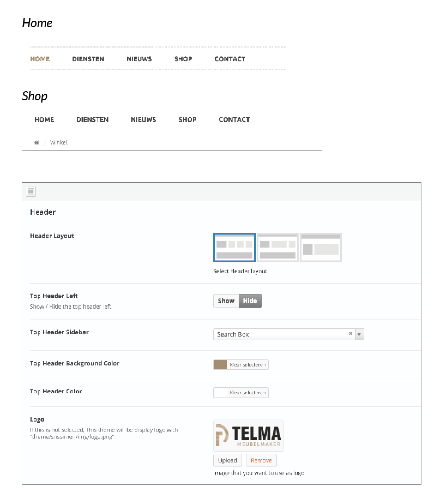
Task: Set Top Header Left to Hide
Action: tap(250, 301)
